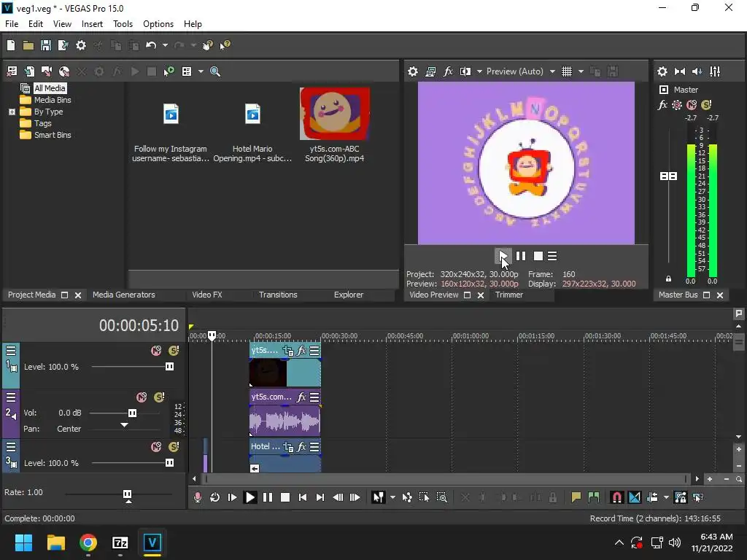
Task: Insert a marker with yellow flag icon
Action: [576, 497]
